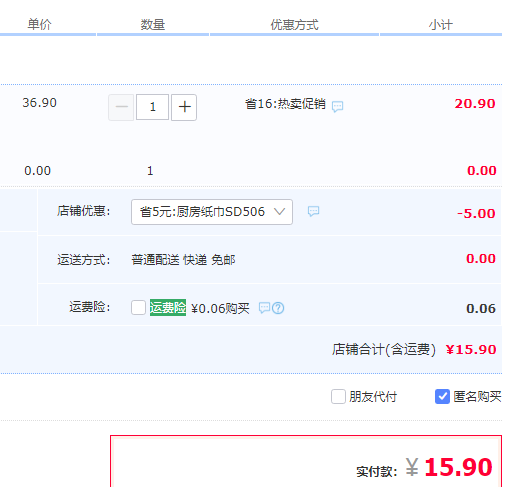
Task: Click the dropdown chevron after SD506
Action: pyautogui.click(x=279, y=212)
